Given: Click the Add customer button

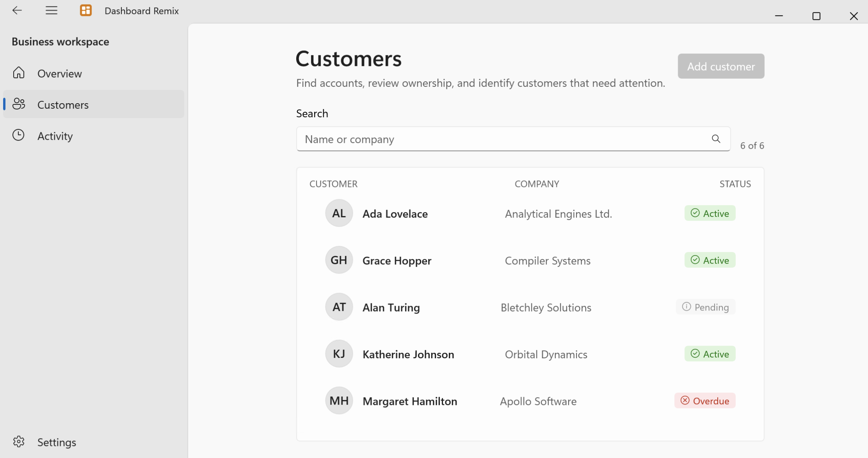Looking at the screenshot, I should click(x=721, y=66).
